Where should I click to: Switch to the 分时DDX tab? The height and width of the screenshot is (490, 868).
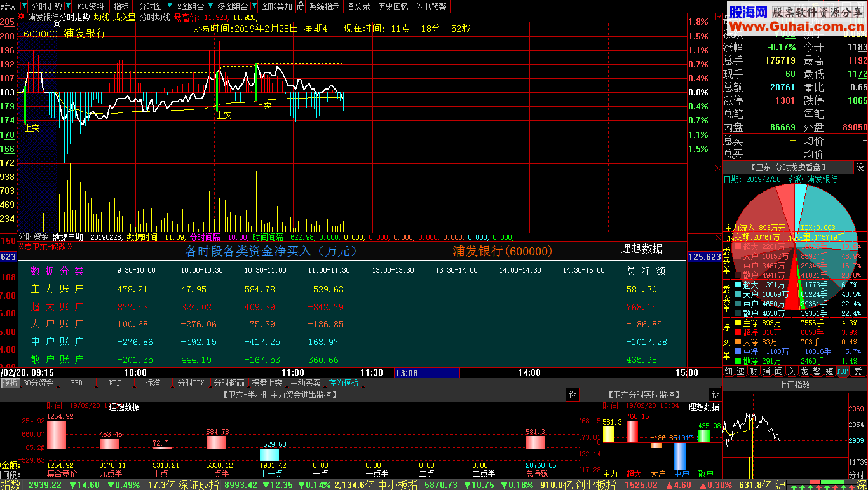point(191,383)
